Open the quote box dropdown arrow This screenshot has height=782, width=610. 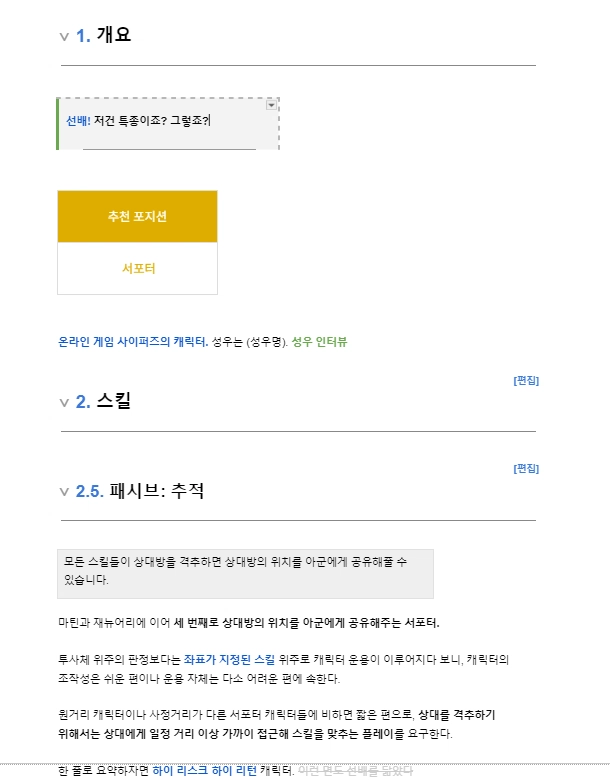click(x=272, y=105)
